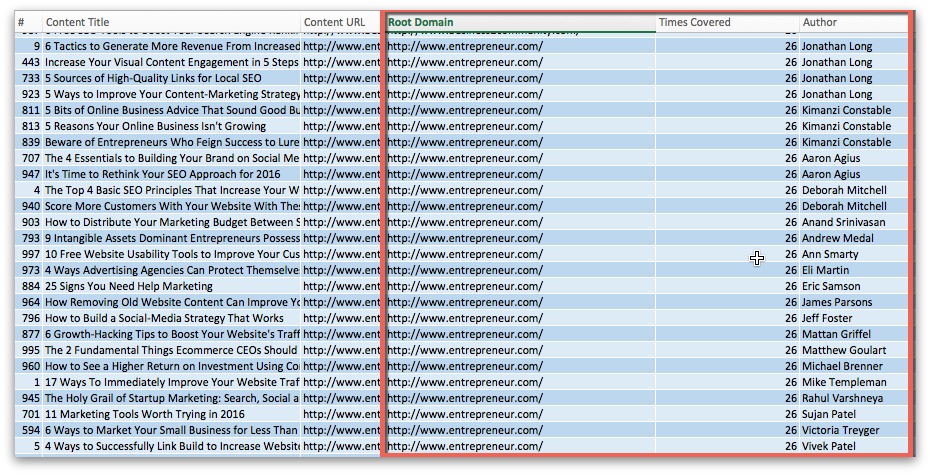The width and height of the screenshot is (930, 475).
Task: Select '5 Sources of High-Quality Links for Local SEO'
Action: 171,78
